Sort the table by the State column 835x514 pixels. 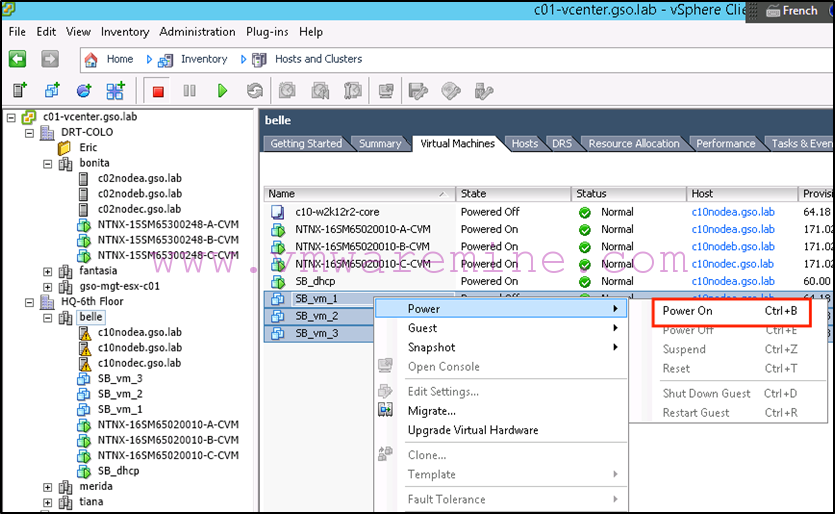(x=513, y=194)
